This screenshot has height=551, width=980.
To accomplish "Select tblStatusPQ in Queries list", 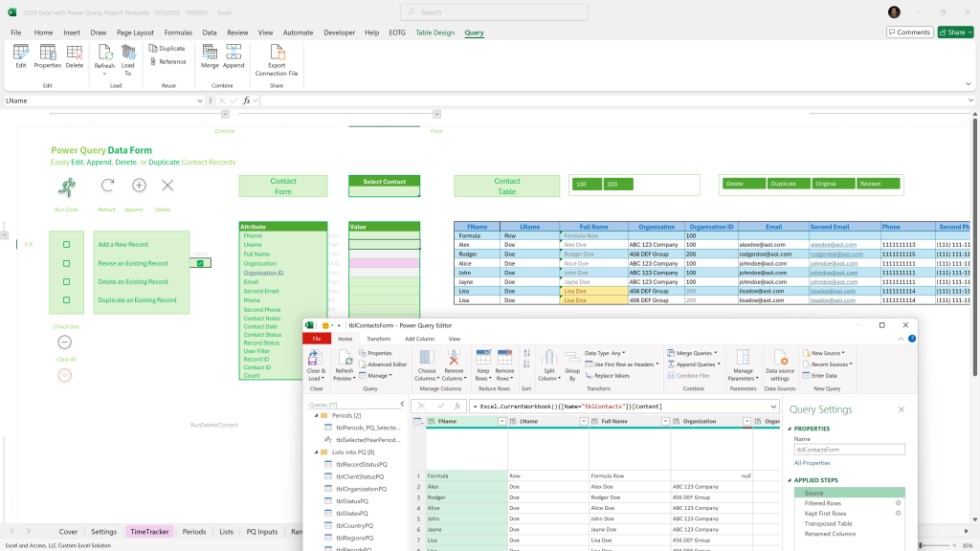I will 352,501.
